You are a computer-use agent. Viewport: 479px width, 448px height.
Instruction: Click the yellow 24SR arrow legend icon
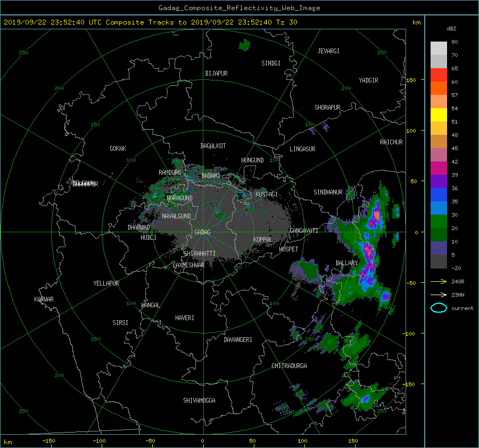tap(439, 282)
